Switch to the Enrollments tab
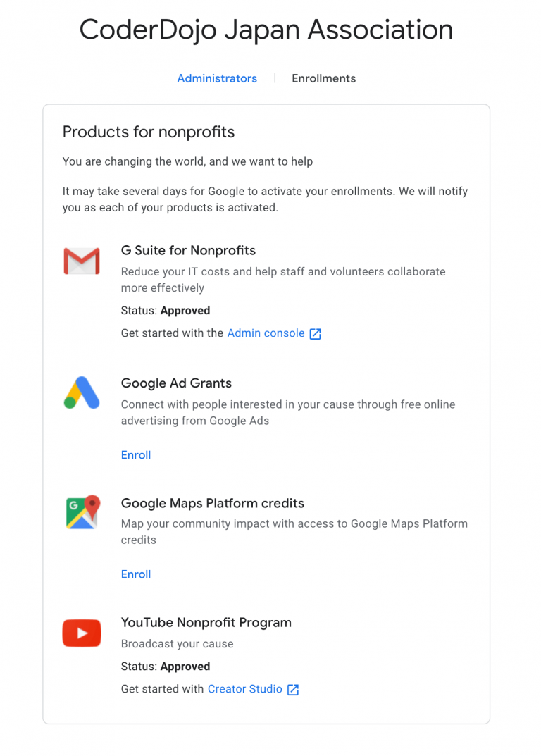 pos(323,78)
